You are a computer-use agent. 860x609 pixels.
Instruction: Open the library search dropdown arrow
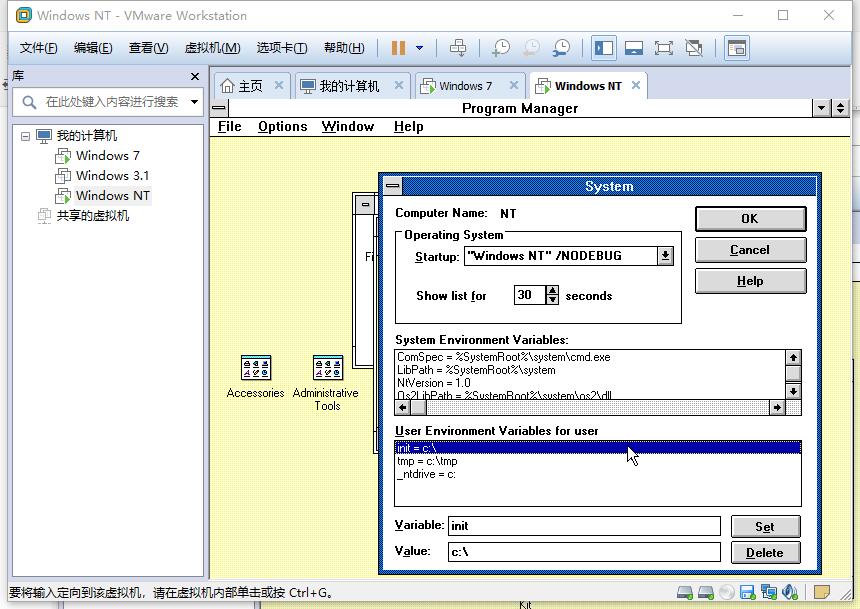point(194,102)
